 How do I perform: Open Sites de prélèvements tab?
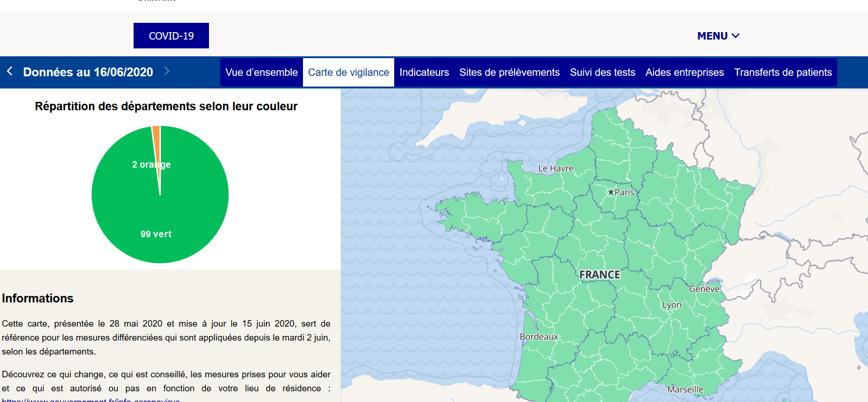click(x=509, y=73)
